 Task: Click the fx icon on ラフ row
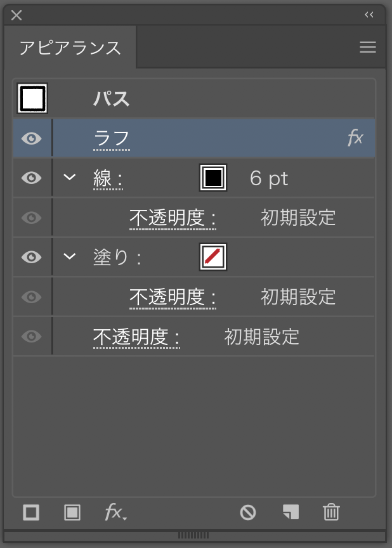356,138
